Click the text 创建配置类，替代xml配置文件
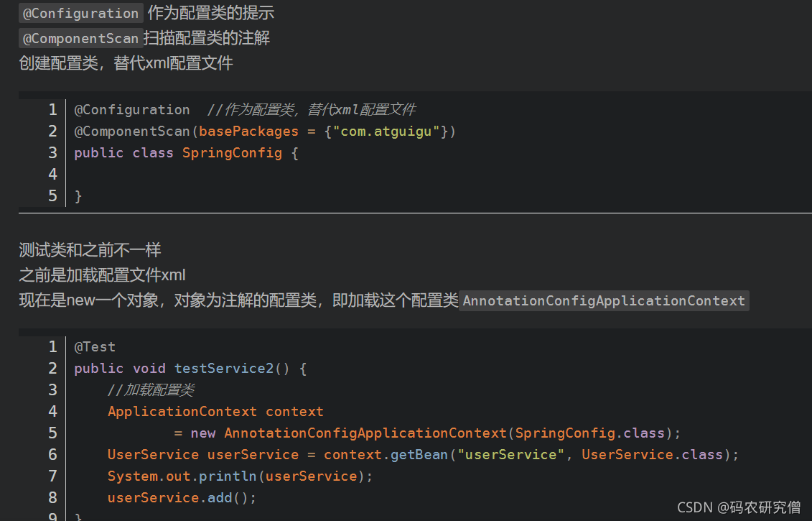 (x=126, y=63)
